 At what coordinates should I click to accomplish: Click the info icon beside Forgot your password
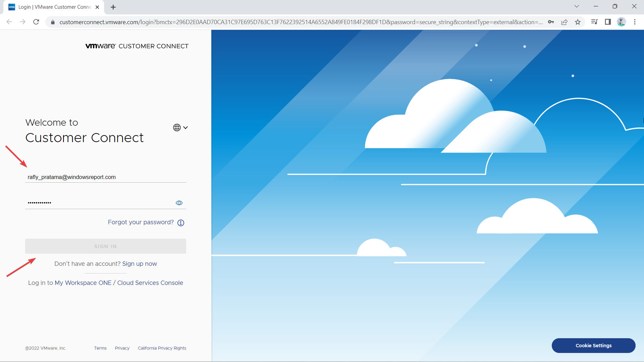[181, 223]
